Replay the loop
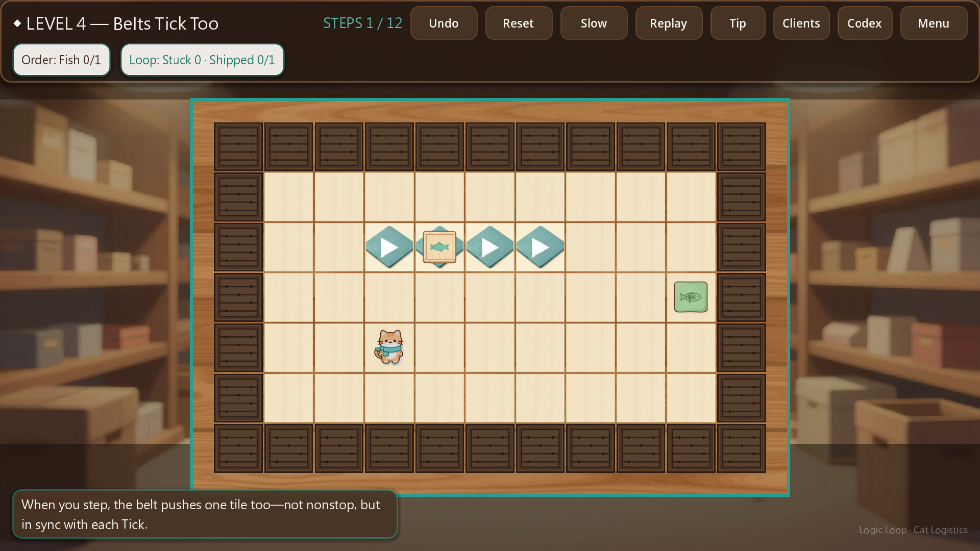Image resolution: width=980 pixels, height=551 pixels. (x=669, y=23)
